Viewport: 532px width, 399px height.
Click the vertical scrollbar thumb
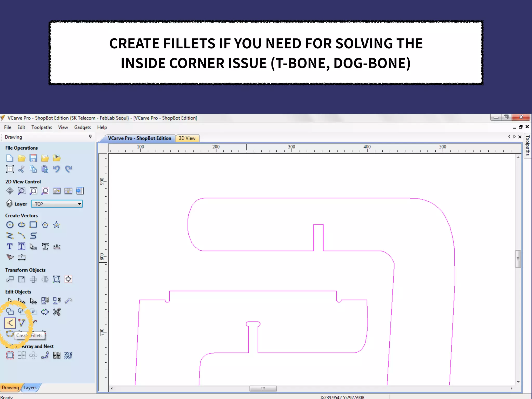pyautogui.click(x=518, y=259)
